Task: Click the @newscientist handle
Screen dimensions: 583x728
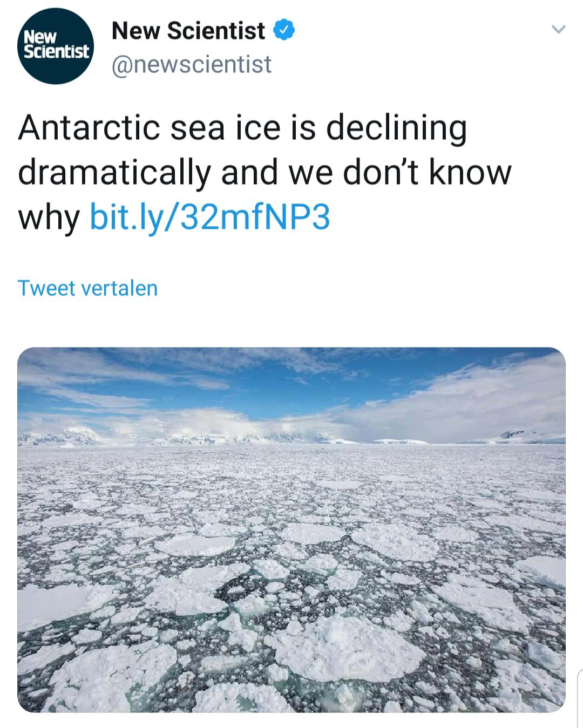Action: [191, 65]
